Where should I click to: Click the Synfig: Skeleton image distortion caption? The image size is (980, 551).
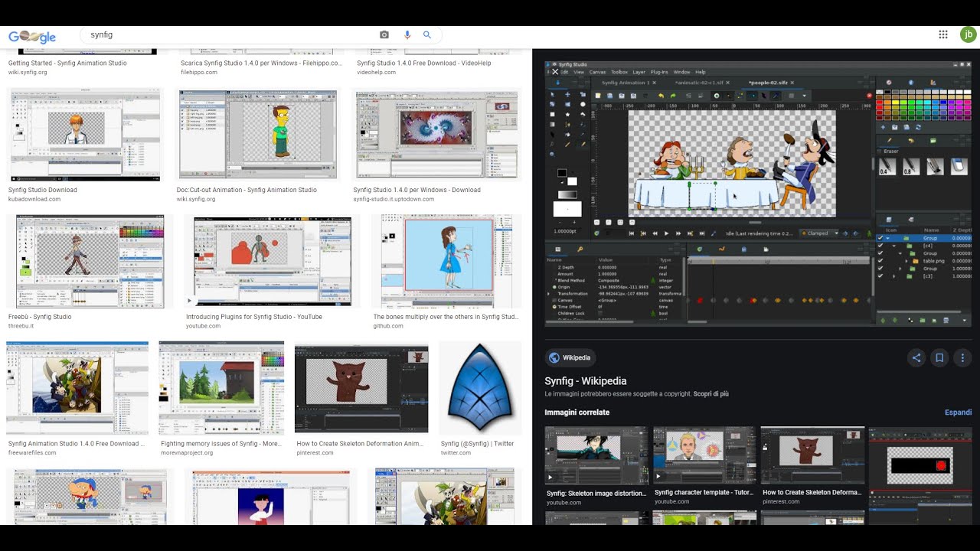[596, 494]
